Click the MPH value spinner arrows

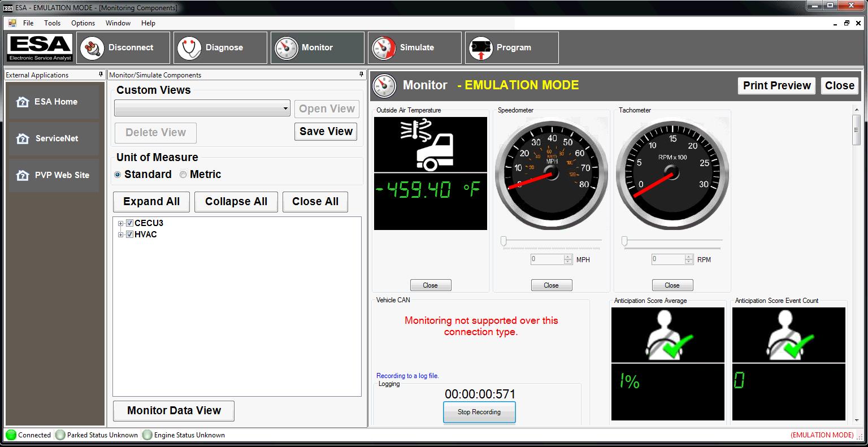(x=568, y=259)
